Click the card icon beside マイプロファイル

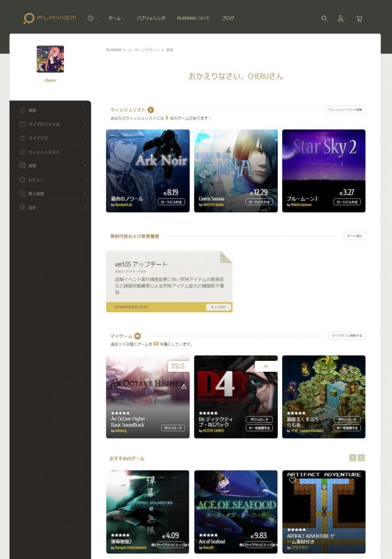pyautogui.click(x=22, y=124)
